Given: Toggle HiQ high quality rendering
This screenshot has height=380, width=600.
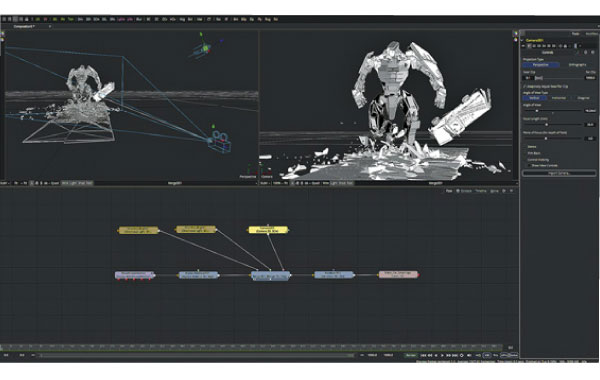Looking at the screenshot, I should click(x=487, y=356).
